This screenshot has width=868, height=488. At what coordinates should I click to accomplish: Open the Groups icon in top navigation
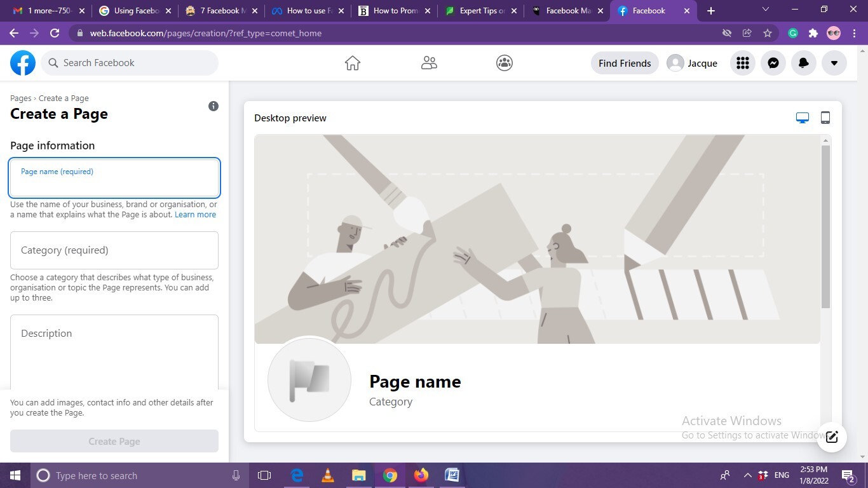(x=504, y=63)
